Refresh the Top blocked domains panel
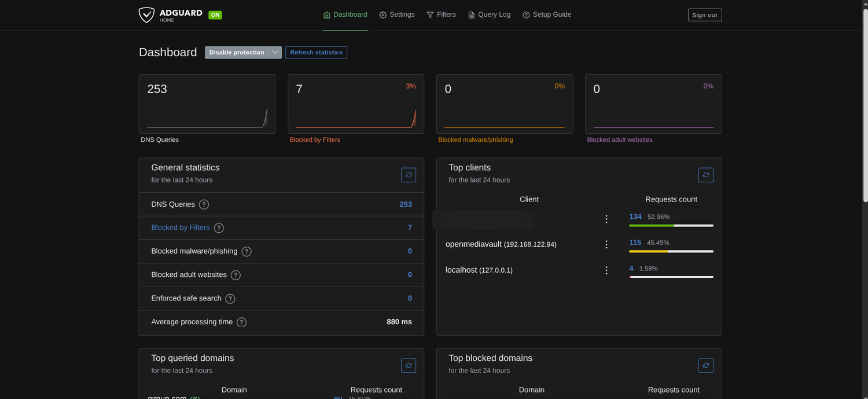Viewport: 868px width, 399px height. point(706,365)
